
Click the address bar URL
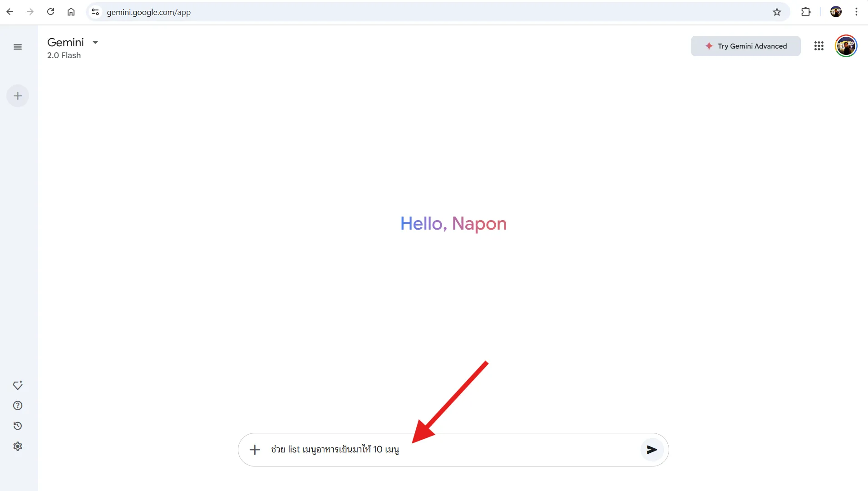(148, 12)
